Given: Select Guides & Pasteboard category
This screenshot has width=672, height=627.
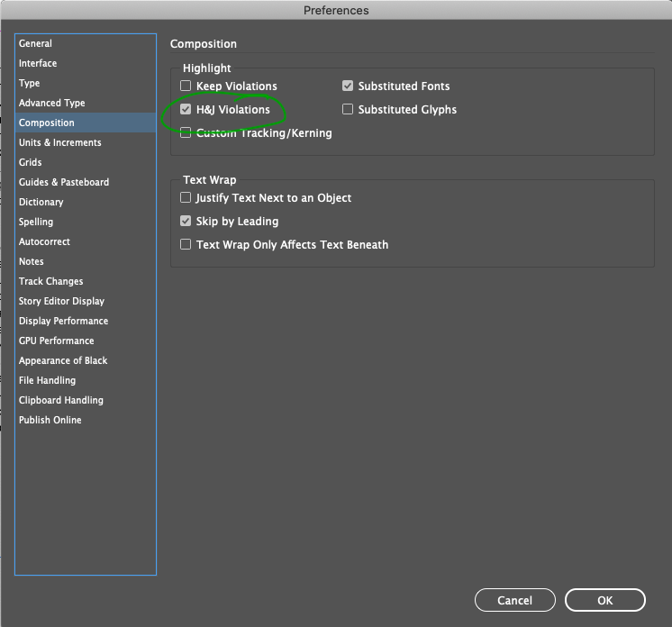Looking at the screenshot, I should tap(86, 182).
